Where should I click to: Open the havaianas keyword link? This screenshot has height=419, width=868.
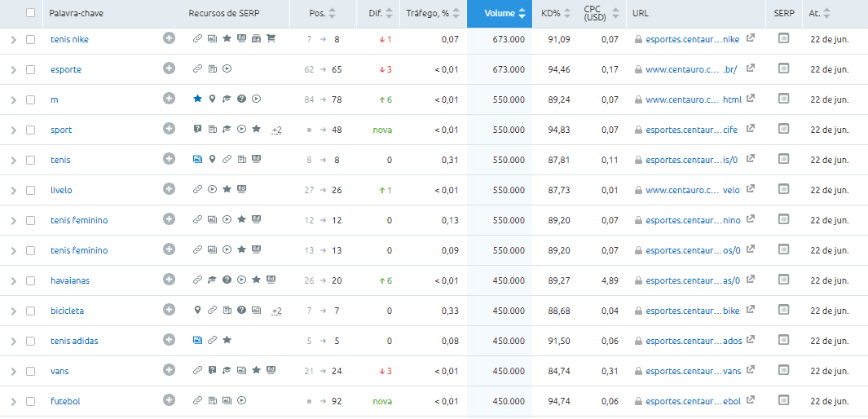70,280
